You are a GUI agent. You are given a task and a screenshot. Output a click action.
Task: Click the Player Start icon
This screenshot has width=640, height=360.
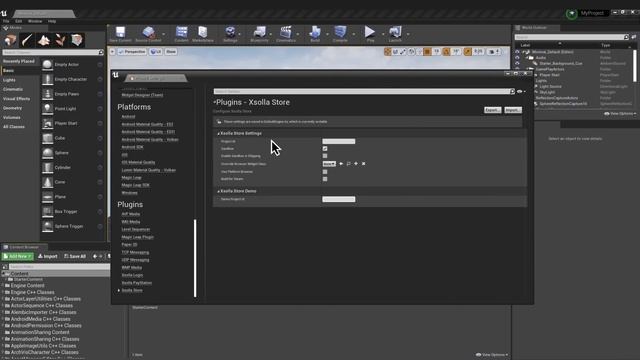[x=47, y=123]
